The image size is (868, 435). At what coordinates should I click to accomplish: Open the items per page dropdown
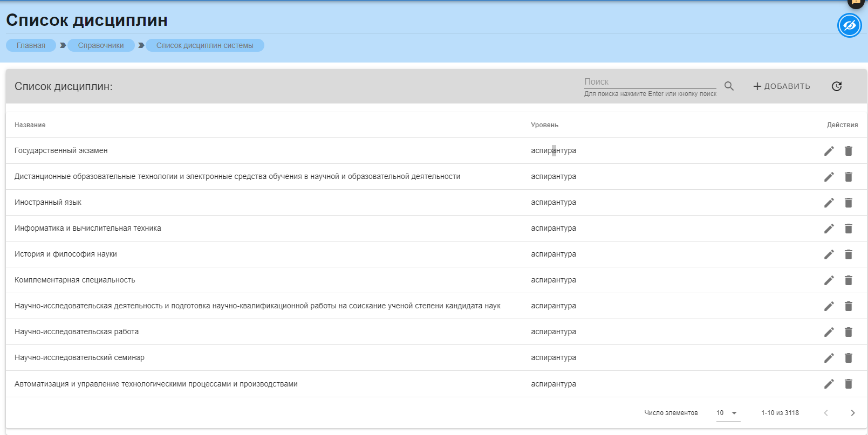[x=728, y=413]
